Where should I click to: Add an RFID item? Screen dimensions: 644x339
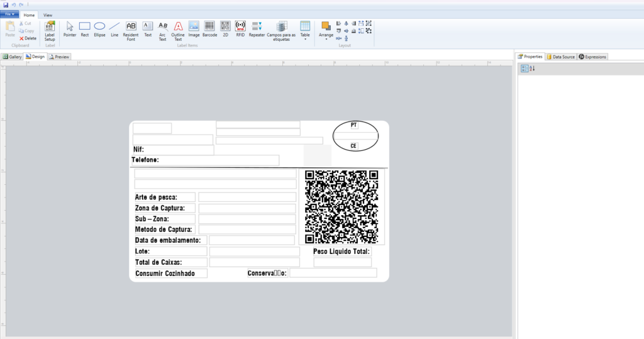[x=240, y=30]
